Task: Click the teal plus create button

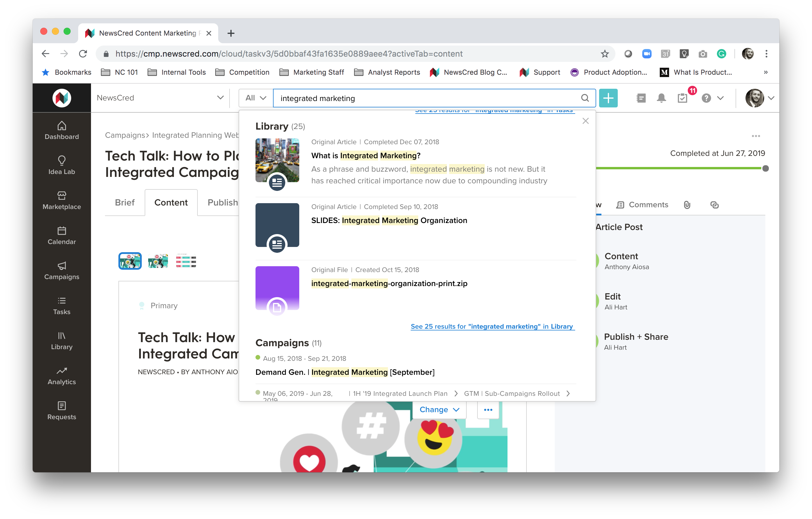Action: click(608, 98)
